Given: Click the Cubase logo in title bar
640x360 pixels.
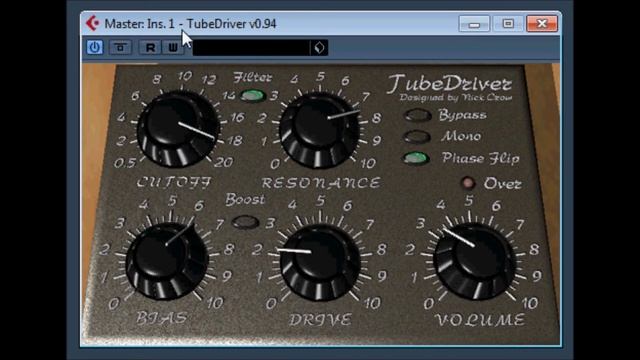Looking at the screenshot, I should click(93, 23).
